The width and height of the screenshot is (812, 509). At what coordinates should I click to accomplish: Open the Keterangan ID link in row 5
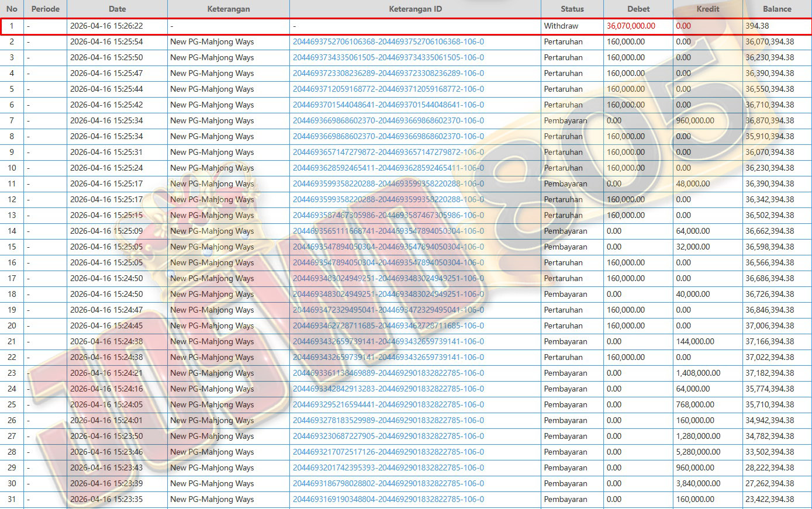pyautogui.click(x=388, y=89)
